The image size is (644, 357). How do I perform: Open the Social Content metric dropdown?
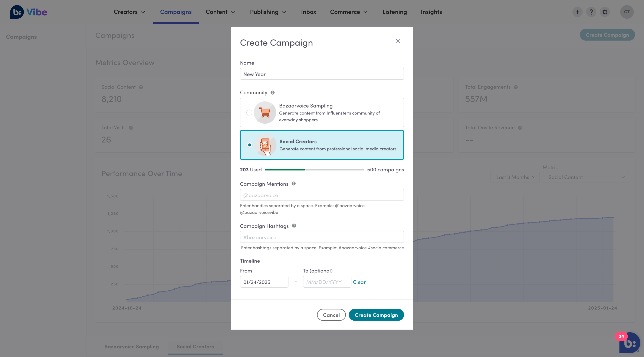(585, 177)
